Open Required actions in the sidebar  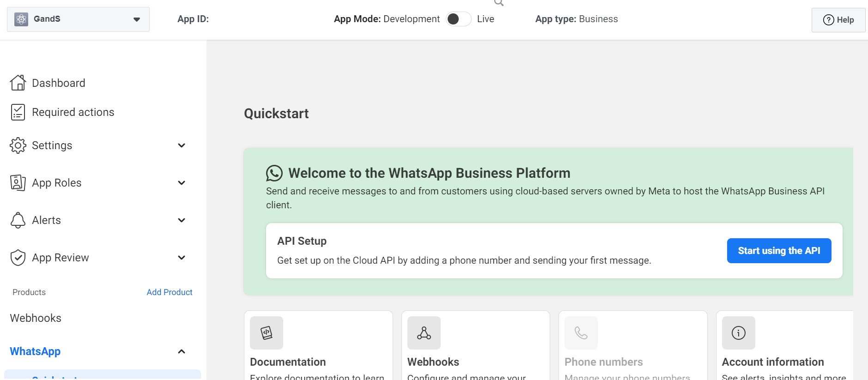[73, 112]
